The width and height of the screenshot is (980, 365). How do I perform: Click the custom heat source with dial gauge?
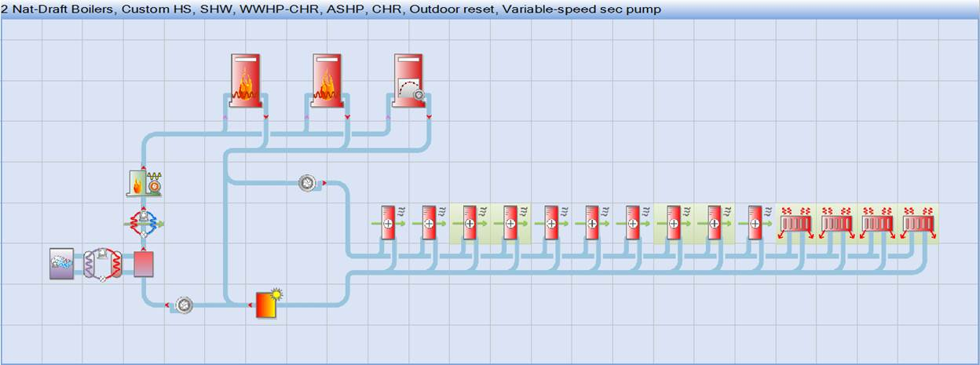pyautogui.click(x=409, y=80)
